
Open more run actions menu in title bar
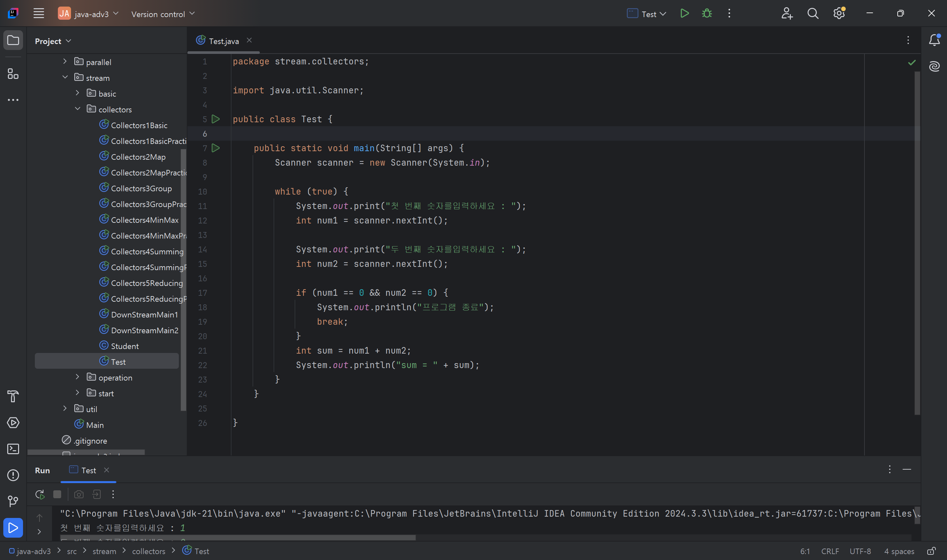click(x=729, y=13)
